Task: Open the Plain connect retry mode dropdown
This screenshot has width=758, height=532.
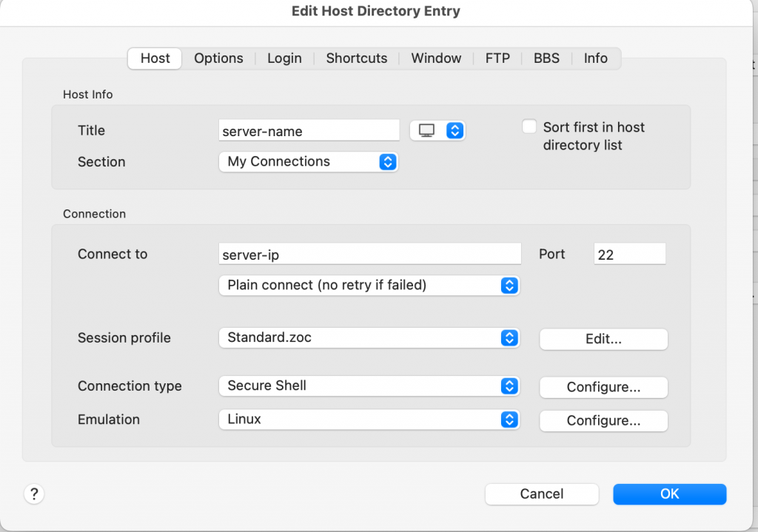Action: 369,286
